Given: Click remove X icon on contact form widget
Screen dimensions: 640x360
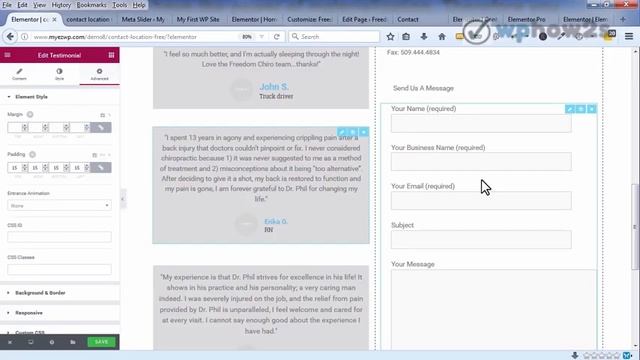Looking at the screenshot, I should click(591, 109).
